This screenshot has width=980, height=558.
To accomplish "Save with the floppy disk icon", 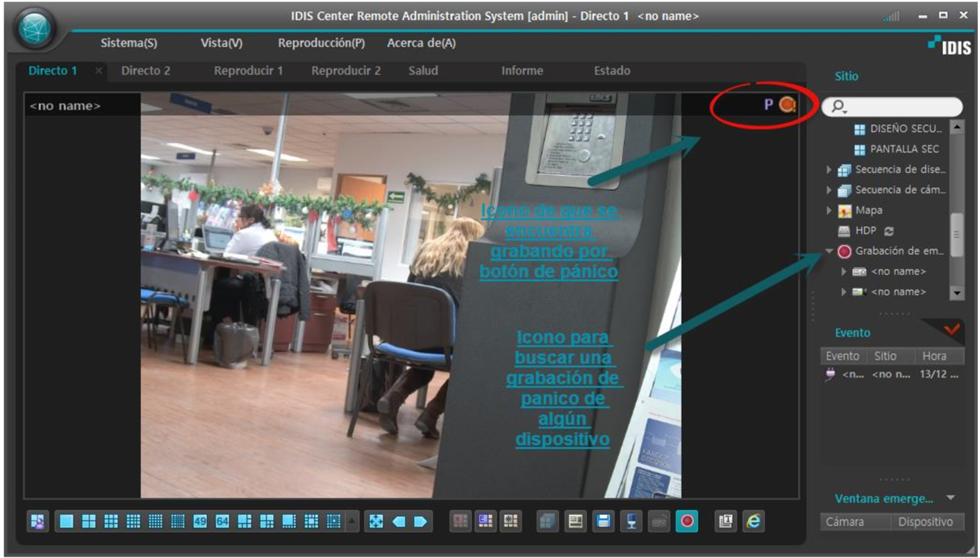I will coord(604,521).
